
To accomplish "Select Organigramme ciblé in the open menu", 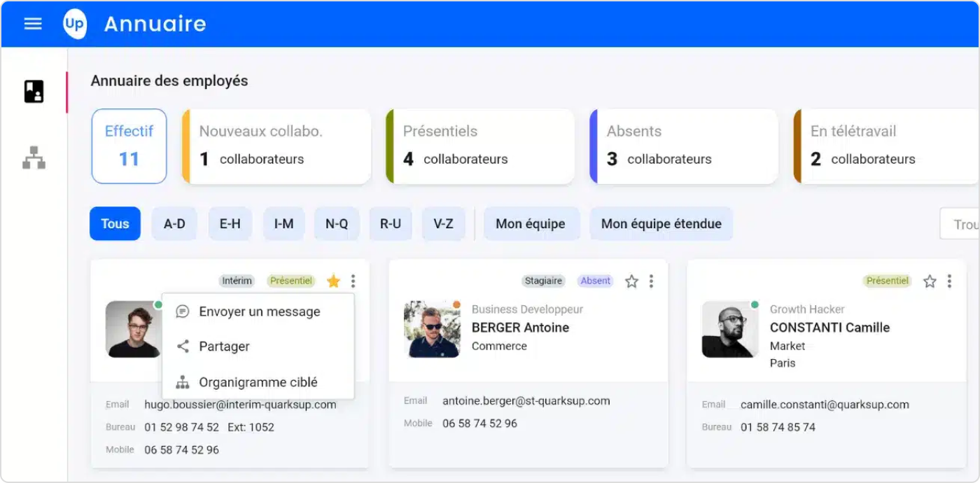I will [258, 382].
